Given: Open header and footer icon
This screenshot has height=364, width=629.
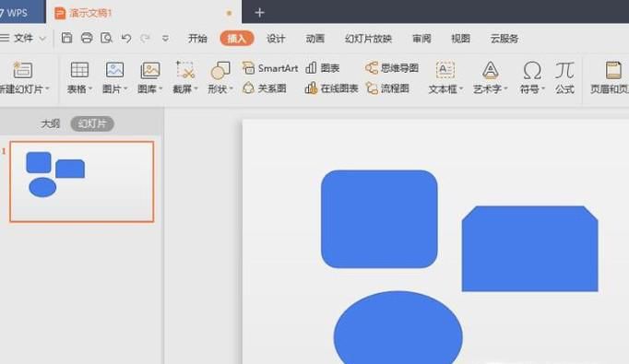Looking at the screenshot, I should (x=613, y=70).
